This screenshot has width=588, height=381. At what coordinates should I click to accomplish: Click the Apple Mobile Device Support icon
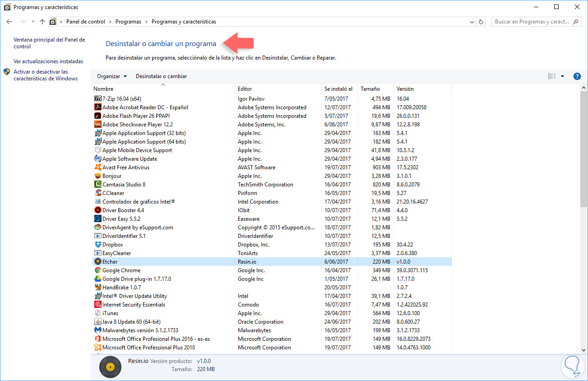coord(98,150)
